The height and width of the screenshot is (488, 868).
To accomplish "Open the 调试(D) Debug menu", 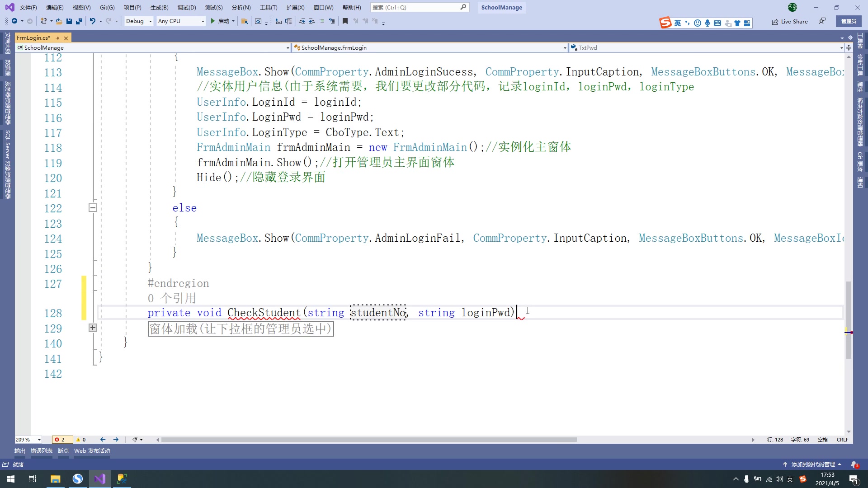I will point(187,7).
